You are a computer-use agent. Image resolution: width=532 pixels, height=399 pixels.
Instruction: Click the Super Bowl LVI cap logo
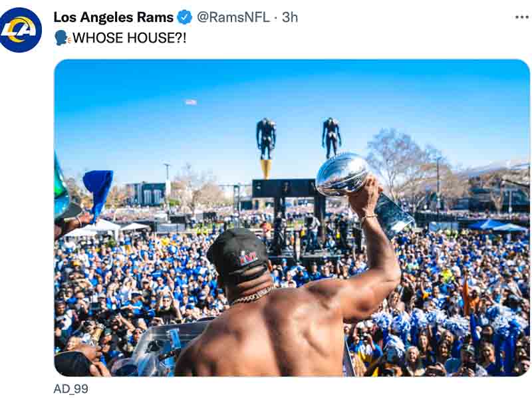[x=249, y=258]
